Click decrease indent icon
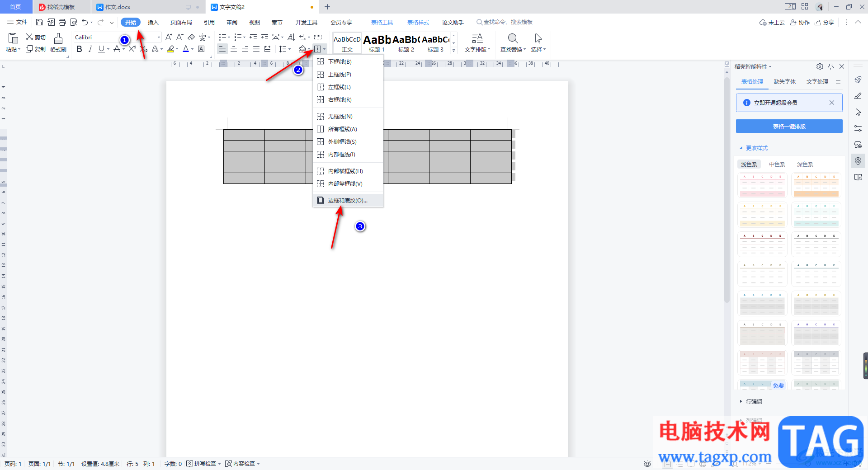868x470 pixels. coord(253,37)
